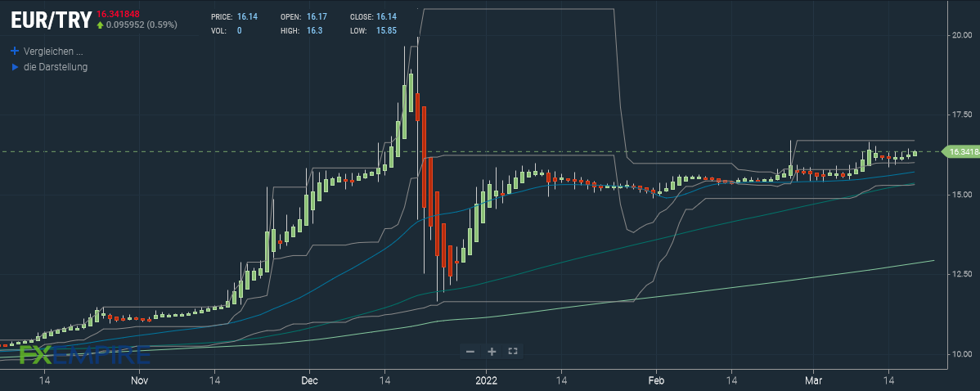Click the 0.095952 (0.59%) change value

(142, 25)
